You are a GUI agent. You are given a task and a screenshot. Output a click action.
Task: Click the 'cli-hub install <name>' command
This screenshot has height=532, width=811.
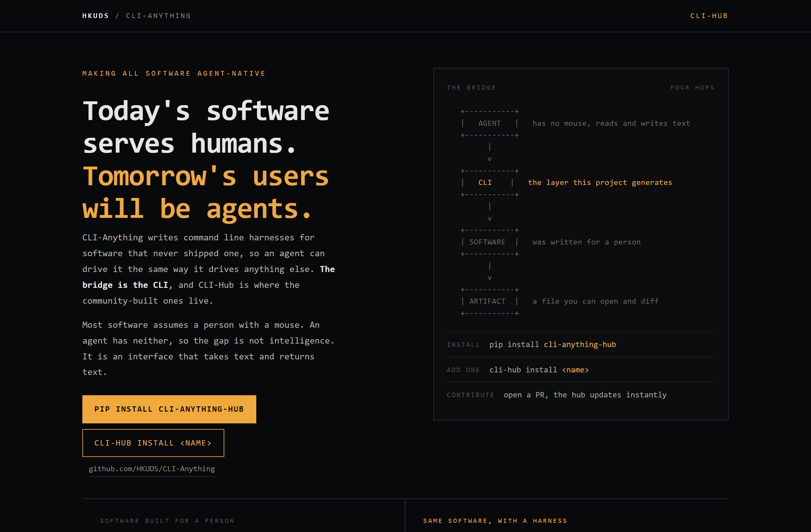(539, 370)
